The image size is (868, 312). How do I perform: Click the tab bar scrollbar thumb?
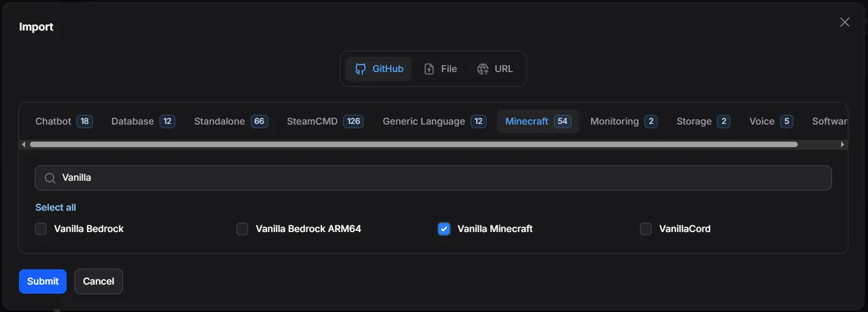(x=414, y=145)
